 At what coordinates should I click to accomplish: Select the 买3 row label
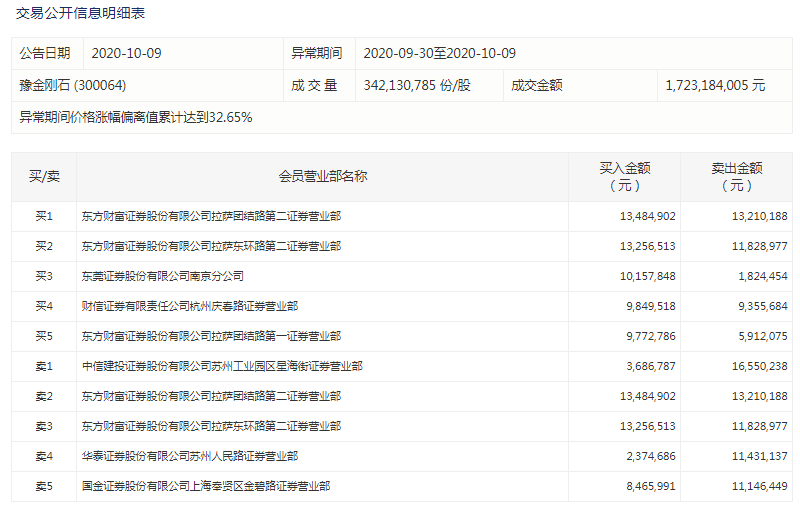[44, 276]
